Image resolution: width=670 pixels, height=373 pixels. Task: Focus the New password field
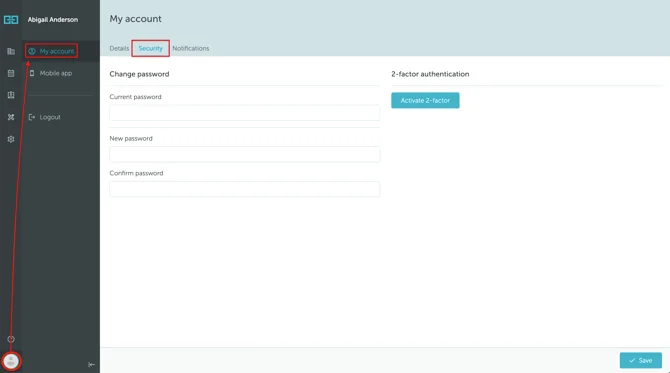tap(244, 154)
